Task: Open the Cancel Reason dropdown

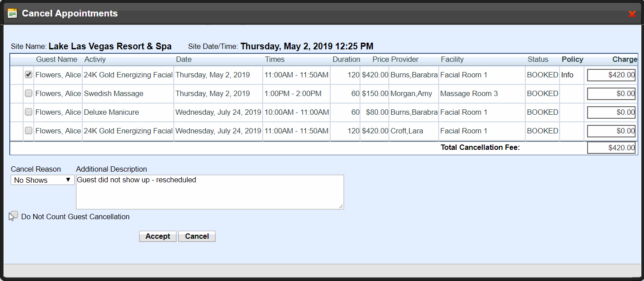Action: click(x=42, y=180)
